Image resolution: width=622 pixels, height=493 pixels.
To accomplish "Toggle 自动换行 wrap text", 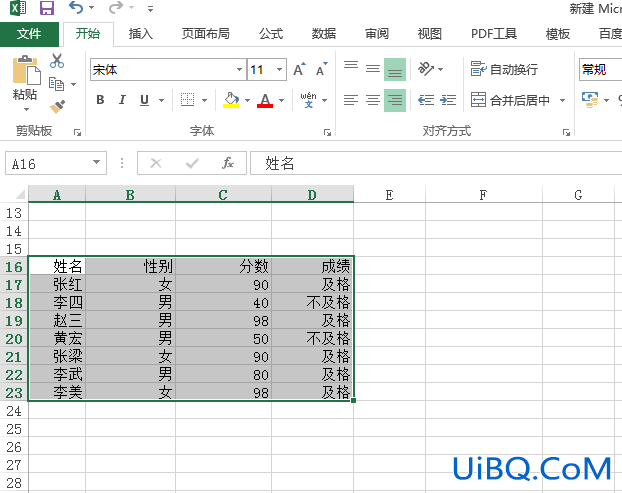I will [x=504, y=69].
